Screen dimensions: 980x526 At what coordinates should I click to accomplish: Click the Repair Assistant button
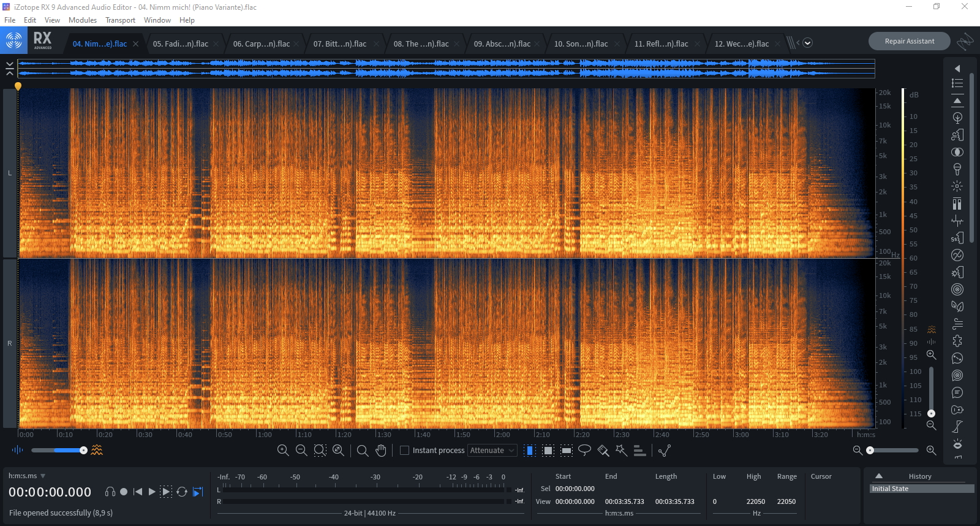909,41
